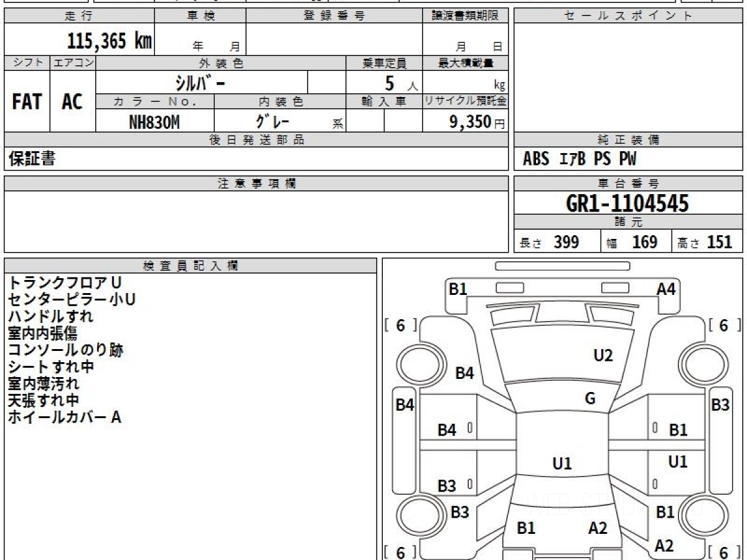
Task: Click the mileage value 115,365 km
Action: point(109,40)
